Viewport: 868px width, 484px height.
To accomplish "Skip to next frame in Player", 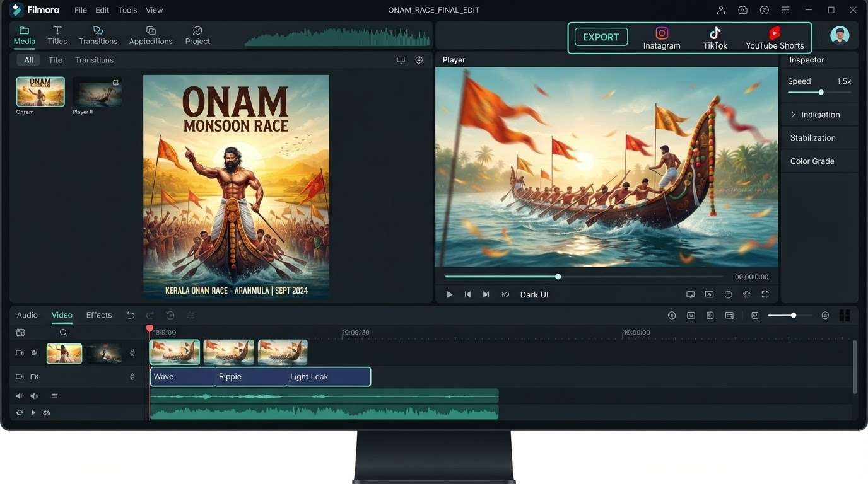I will point(486,294).
